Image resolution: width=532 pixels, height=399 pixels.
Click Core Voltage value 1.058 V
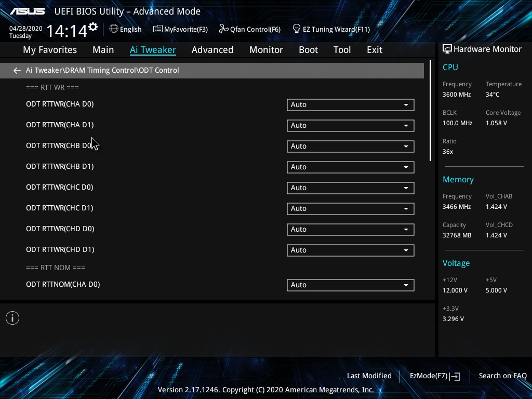(x=496, y=123)
